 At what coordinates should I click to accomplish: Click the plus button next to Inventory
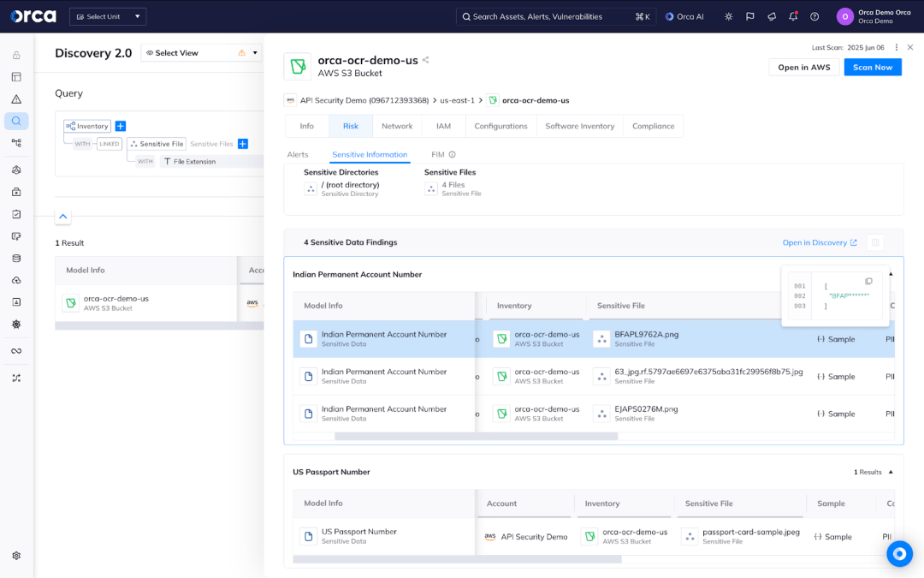pyautogui.click(x=121, y=126)
